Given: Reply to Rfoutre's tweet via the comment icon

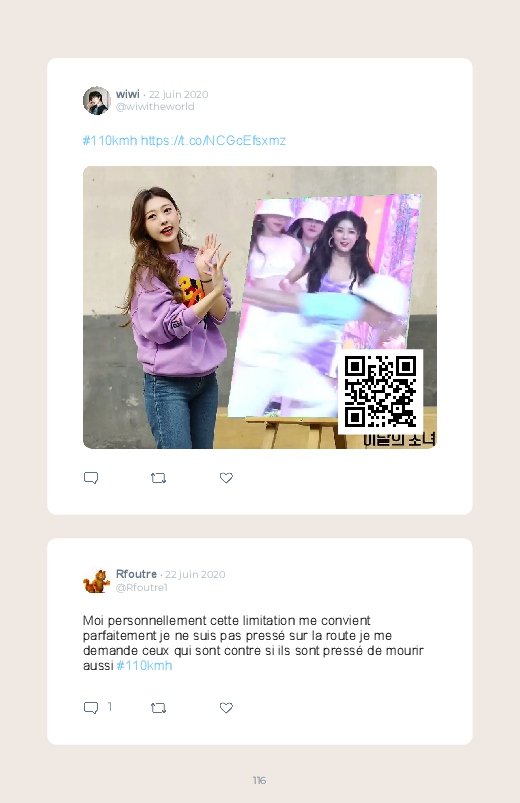Looking at the screenshot, I should (91, 708).
